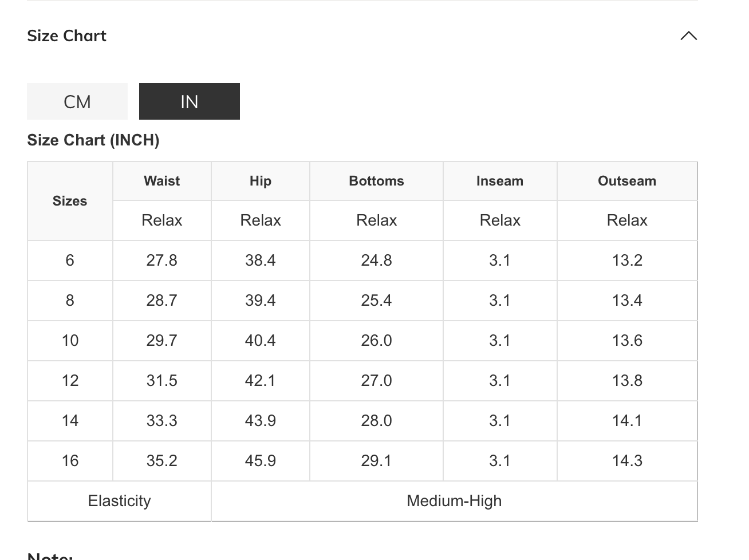
Task: Click the Waist column header
Action: 162,181
